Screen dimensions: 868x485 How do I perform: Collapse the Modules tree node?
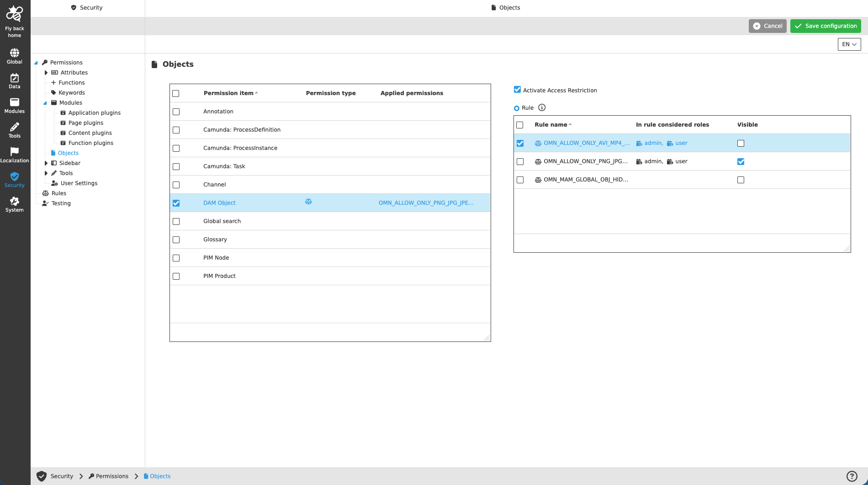(45, 102)
